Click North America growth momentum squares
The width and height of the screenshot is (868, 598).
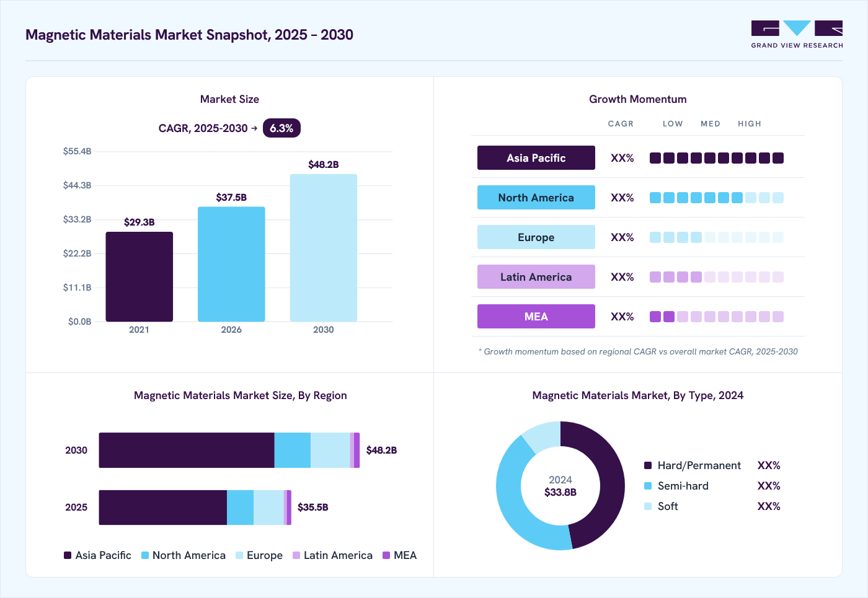tap(717, 198)
